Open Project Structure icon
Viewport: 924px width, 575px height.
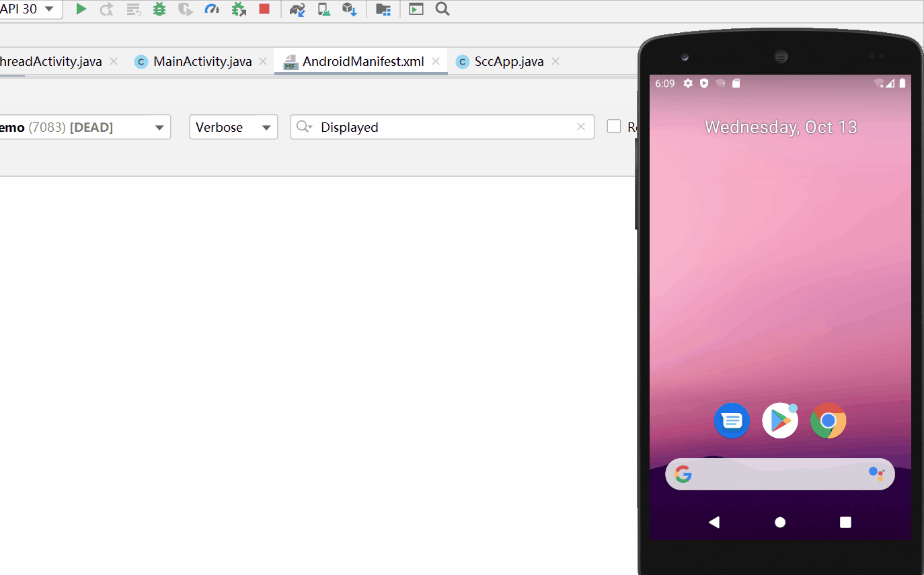[x=383, y=9]
